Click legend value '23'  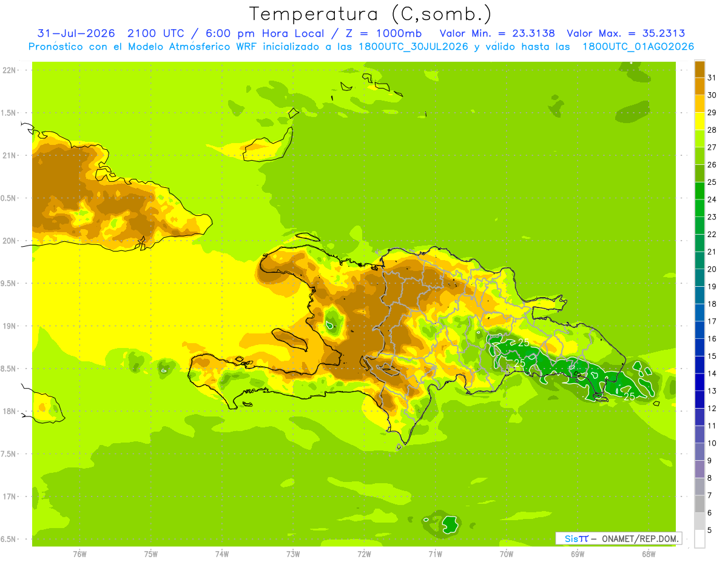(x=712, y=217)
